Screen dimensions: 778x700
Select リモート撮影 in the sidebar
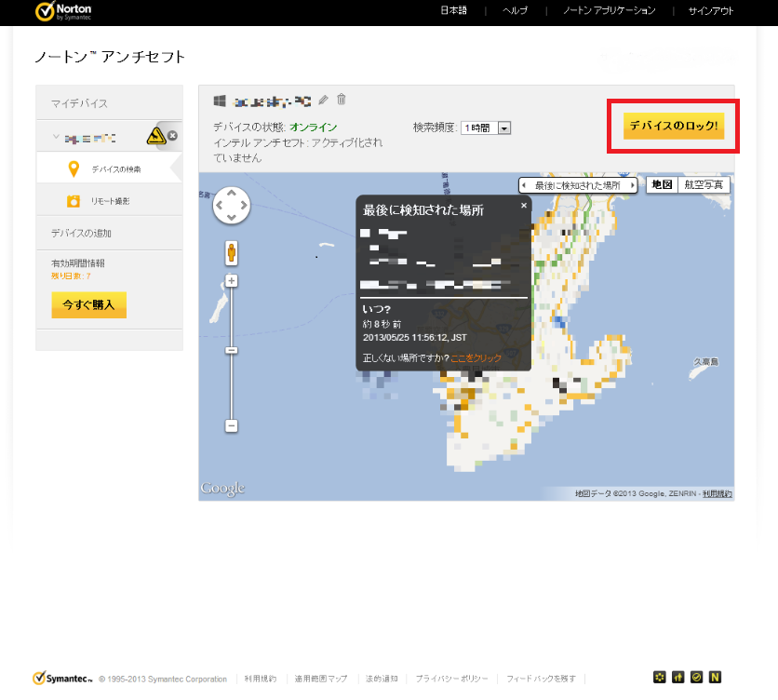110,201
